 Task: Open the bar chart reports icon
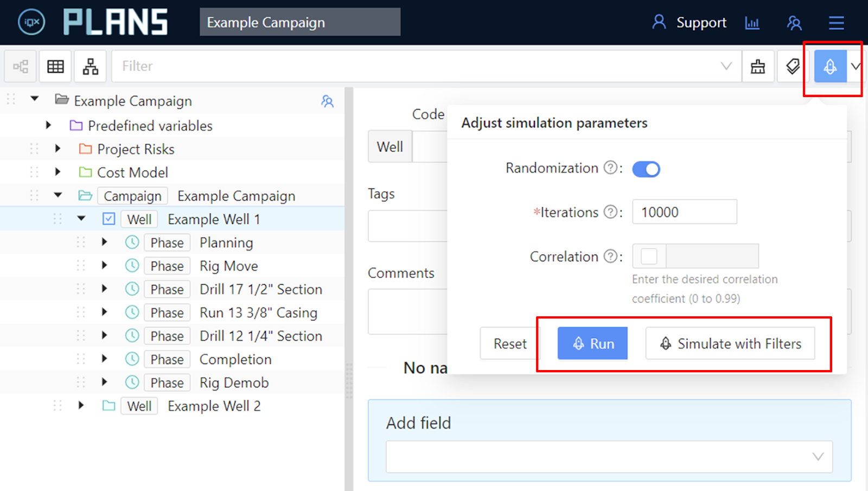click(x=752, y=23)
